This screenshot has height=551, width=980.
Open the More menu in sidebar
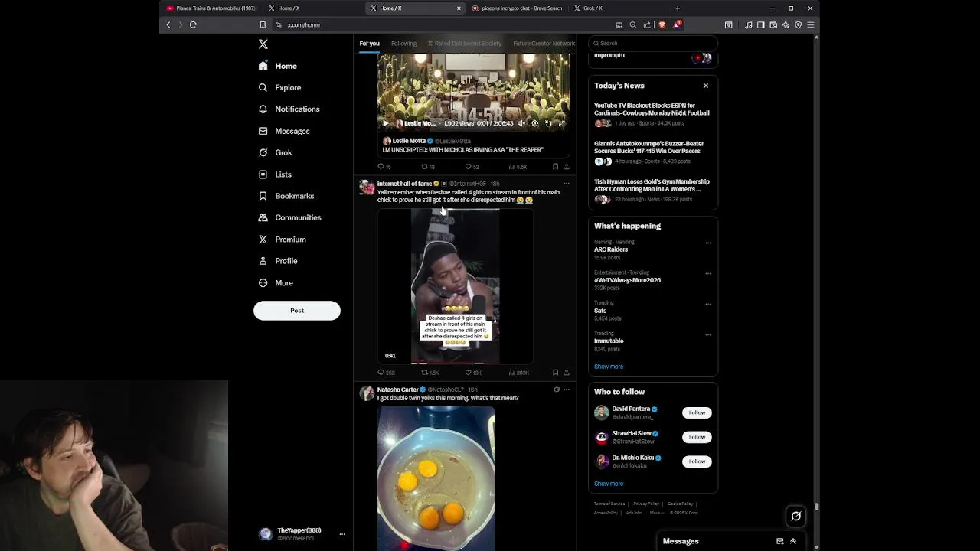point(276,283)
